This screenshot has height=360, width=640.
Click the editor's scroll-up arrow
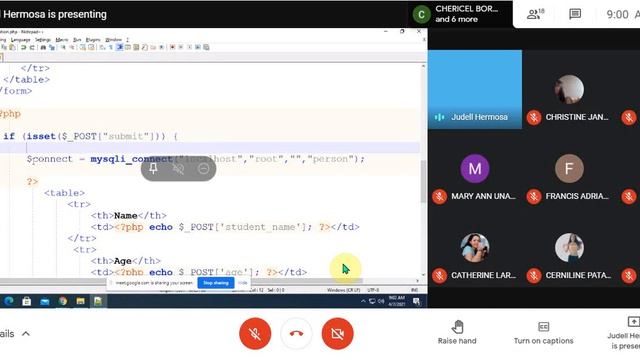coord(423,66)
